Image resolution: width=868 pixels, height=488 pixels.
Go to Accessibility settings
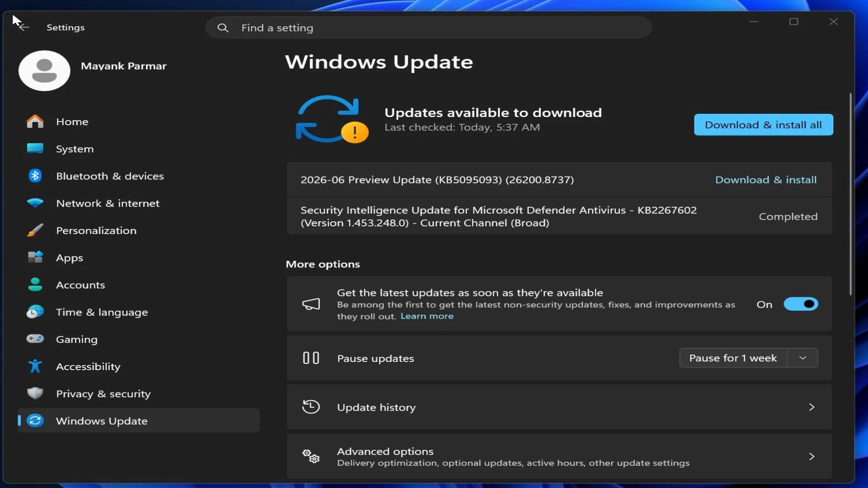coord(138,366)
